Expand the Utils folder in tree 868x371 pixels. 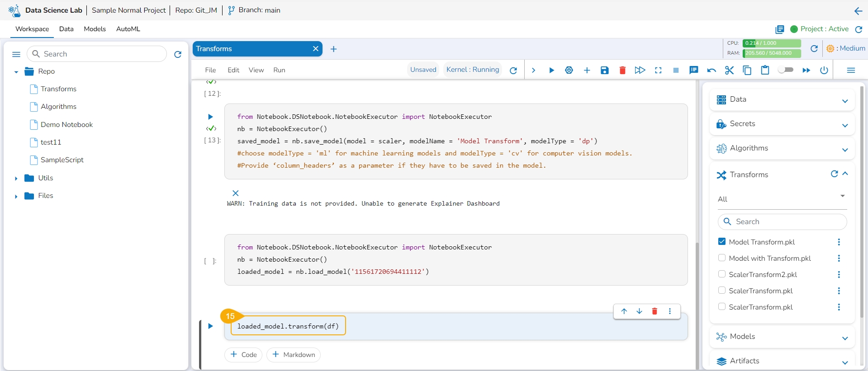pos(16,178)
